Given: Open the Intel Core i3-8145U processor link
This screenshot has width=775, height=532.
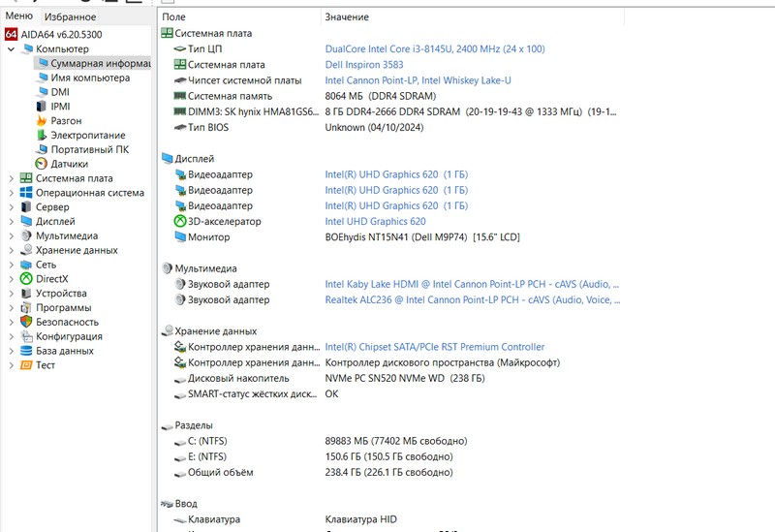Looking at the screenshot, I should [435, 48].
